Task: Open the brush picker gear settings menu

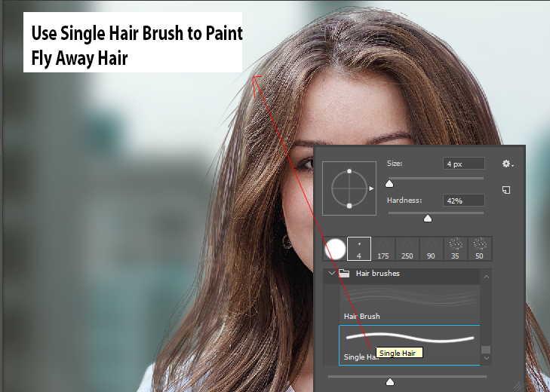Action: tap(508, 164)
